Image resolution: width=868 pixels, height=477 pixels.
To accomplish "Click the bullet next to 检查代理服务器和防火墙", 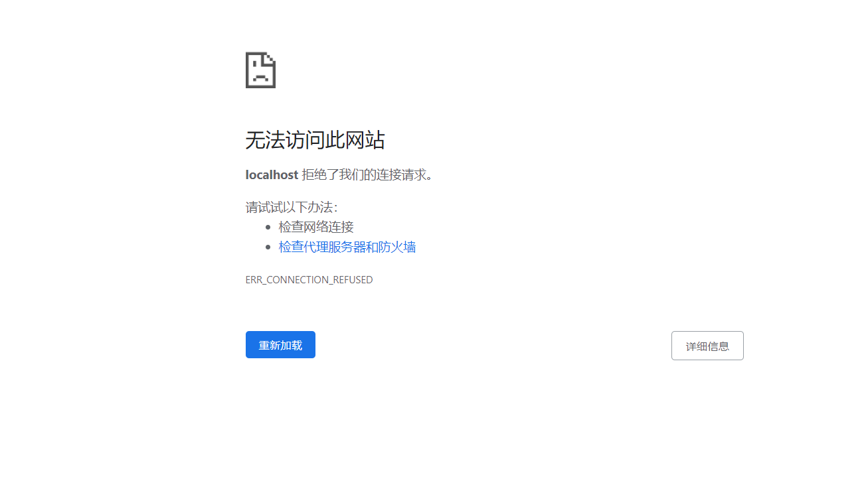I will pyautogui.click(x=268, y=246).
